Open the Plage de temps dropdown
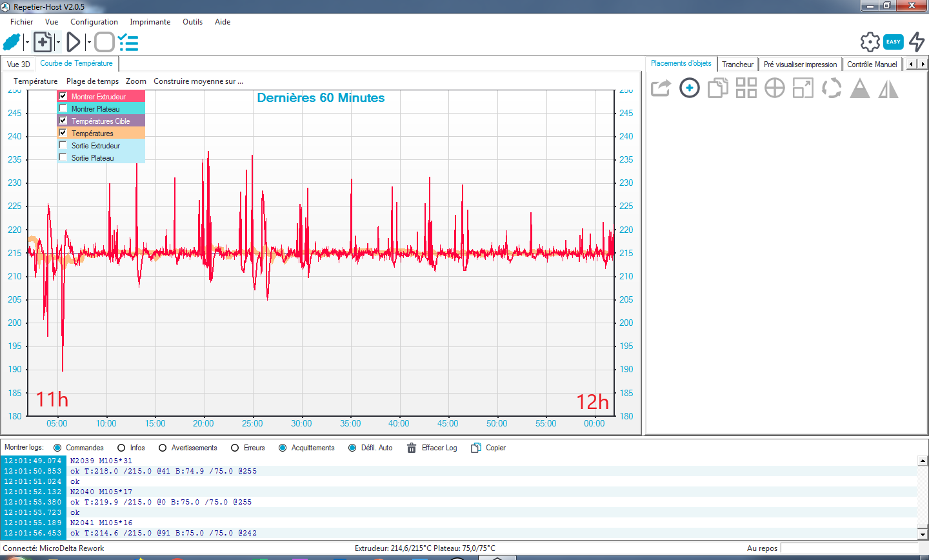The image size is (929, 560). click(x=92, y=81)
